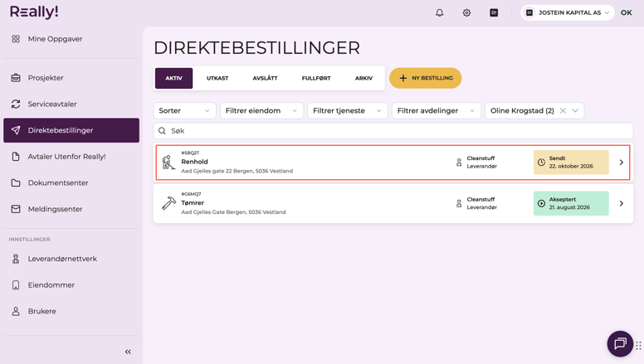
Task: Switch to the AVSLÅTT tab
Action: (265, 78)
